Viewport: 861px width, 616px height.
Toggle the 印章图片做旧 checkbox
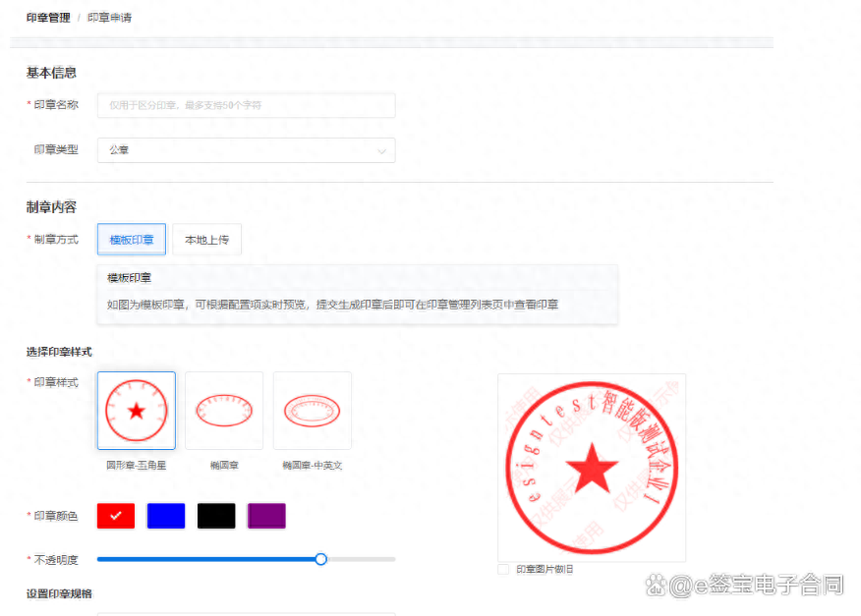(503, 570)
